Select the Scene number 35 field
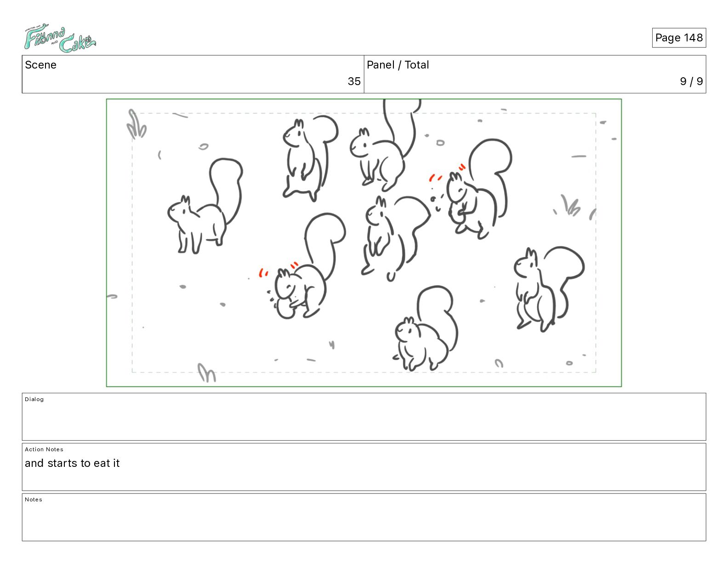Screen dimensions: 728x563 (x=193, y=74)
